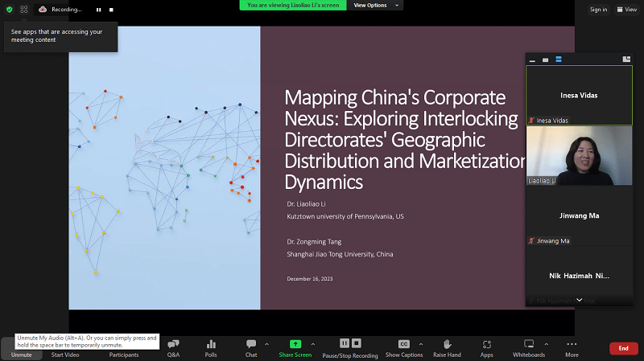Click the green encryption shield icon
The width and height of the screenshot is (644, 361).
click(9, 10)
